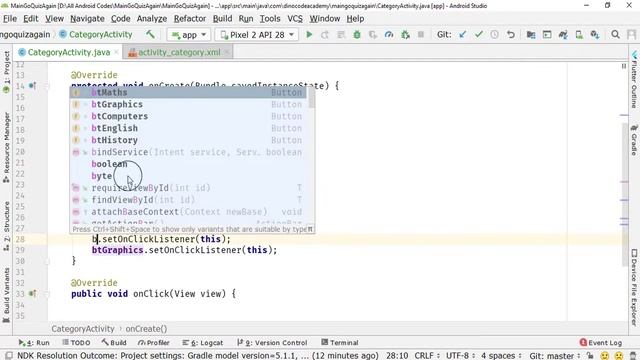Toggle tool window quick access icon bottom-left
The height and width of the screenshot is (360, 640).
tap(9, 356)
